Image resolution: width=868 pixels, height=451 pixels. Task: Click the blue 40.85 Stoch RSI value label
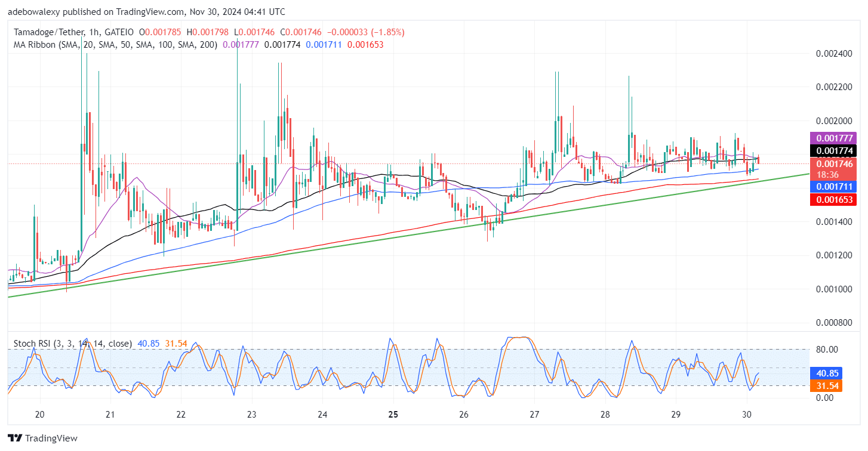pos(826,373)
